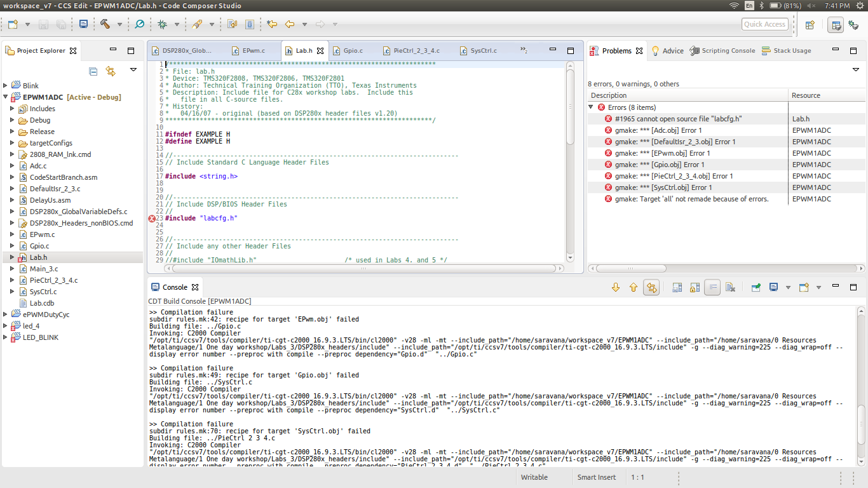
Task: Click Next Error down arrow in Console
Action: (615, 287)
